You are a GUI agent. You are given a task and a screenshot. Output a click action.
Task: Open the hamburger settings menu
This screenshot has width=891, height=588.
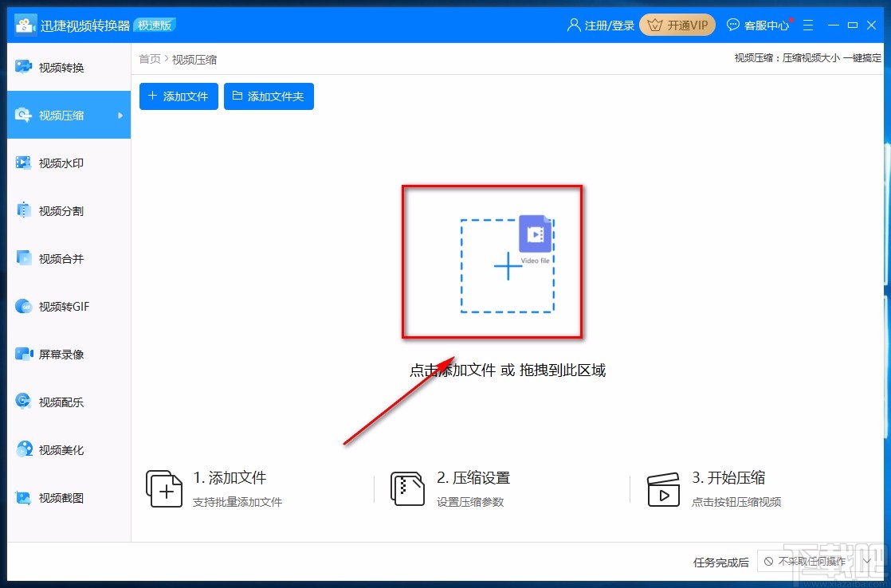[808, 25]
